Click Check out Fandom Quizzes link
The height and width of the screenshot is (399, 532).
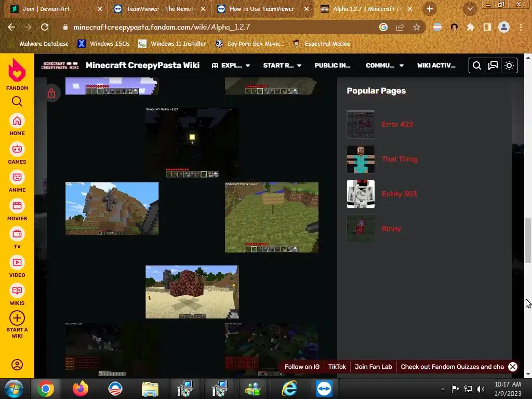point(453,367)
